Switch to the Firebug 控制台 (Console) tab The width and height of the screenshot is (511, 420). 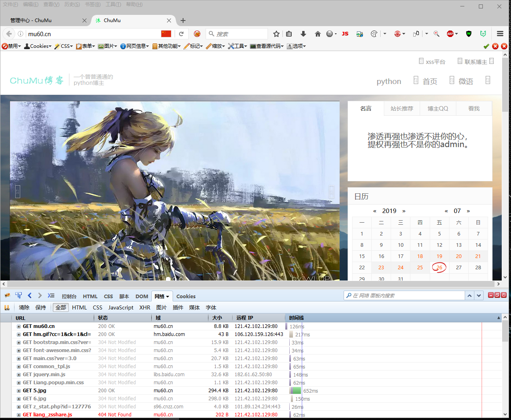pyautogui.click(x=69, y=296)
